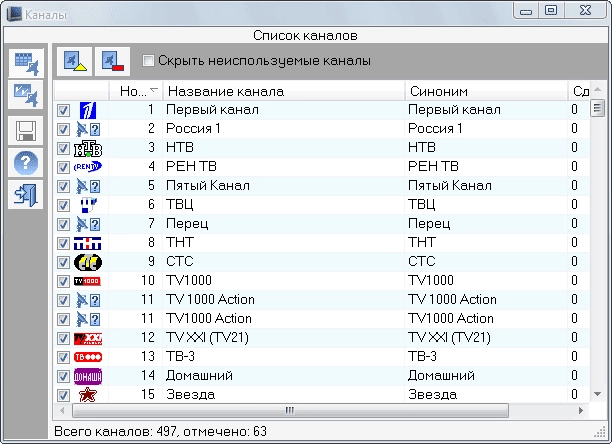
Task: Click the TV XXI logo icon
Action: tap(88, 339)
